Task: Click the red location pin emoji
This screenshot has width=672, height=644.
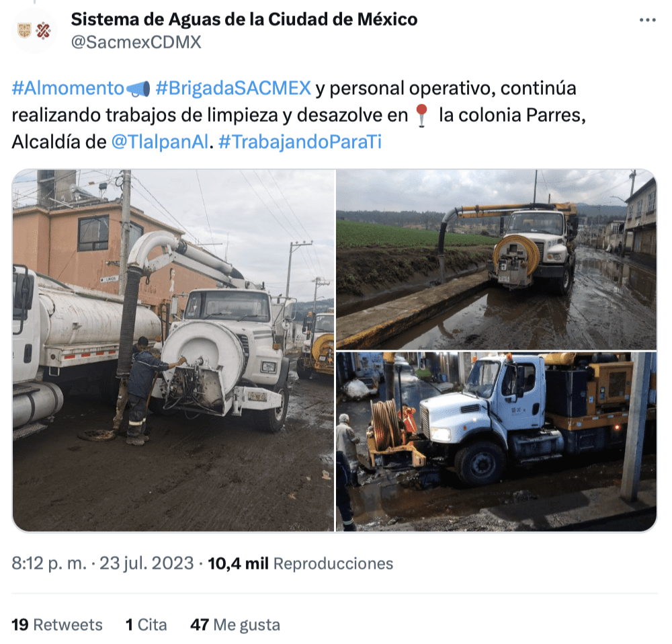Action: point(422,116)
